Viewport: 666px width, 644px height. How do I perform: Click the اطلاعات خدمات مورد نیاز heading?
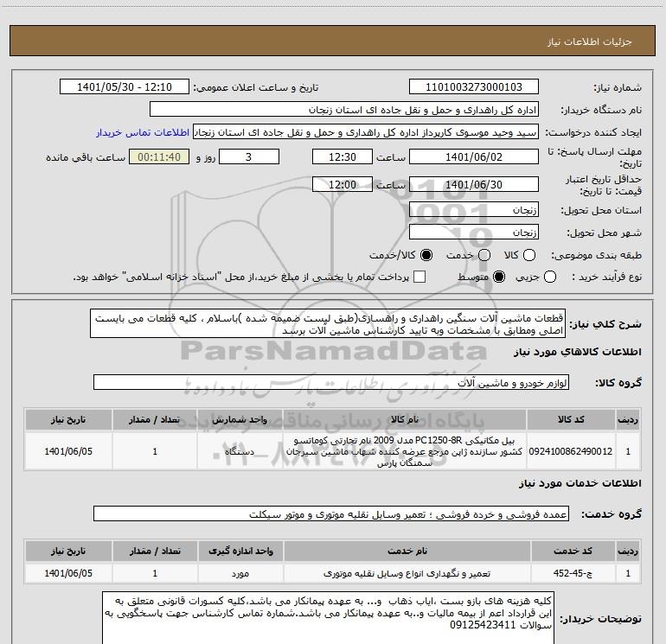click(580, 483)
